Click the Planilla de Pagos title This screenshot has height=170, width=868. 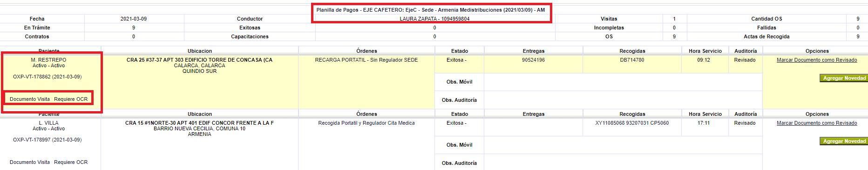431,10
